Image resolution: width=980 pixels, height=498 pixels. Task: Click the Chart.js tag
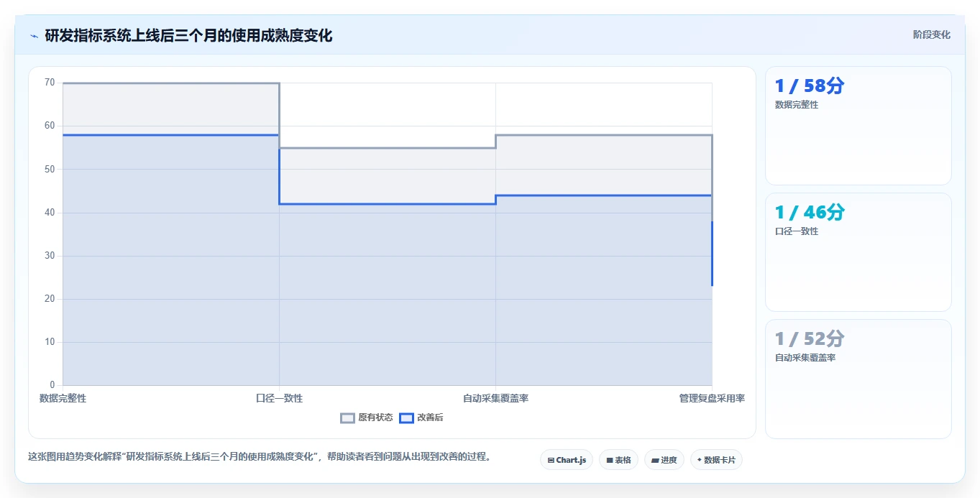point(567,460)
